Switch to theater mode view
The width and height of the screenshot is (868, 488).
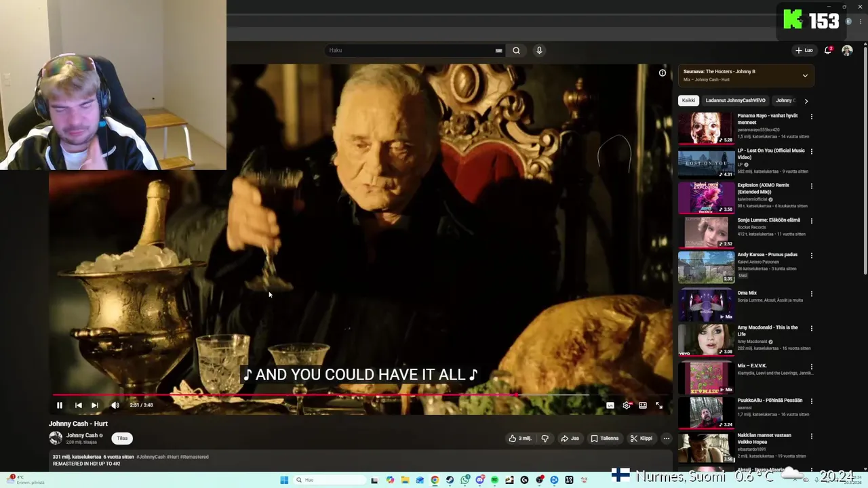(643, 405)
